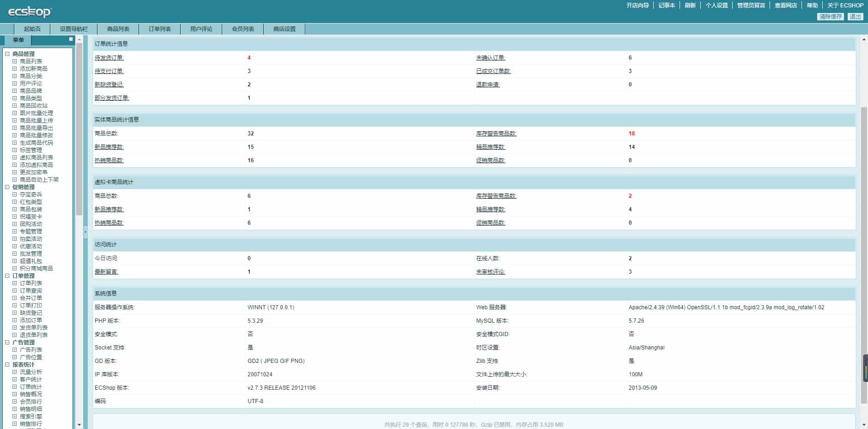The height and width of the screenshot is (429, 868).
Task: Open the 待发货订单 pending shipment link
Action: pyautogui.click(x=110, y=58)
